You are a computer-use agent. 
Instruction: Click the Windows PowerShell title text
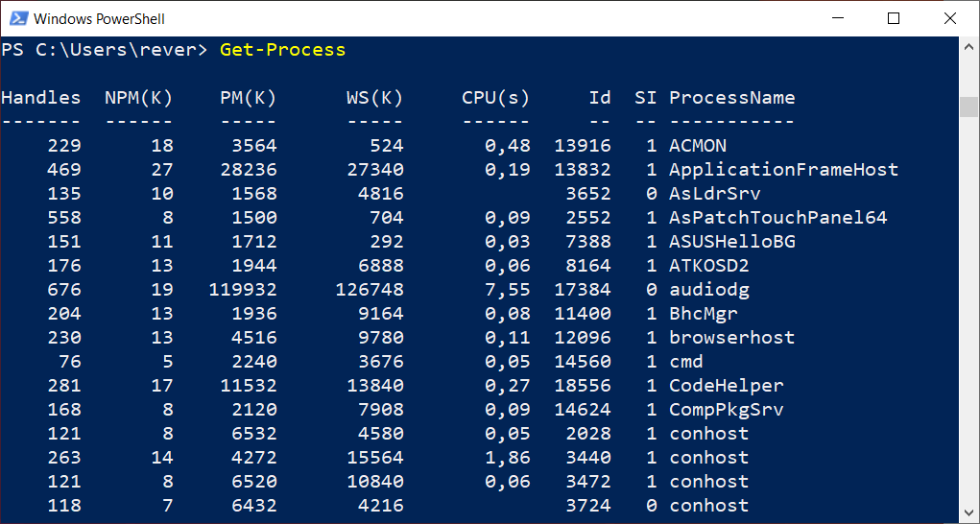100,19
